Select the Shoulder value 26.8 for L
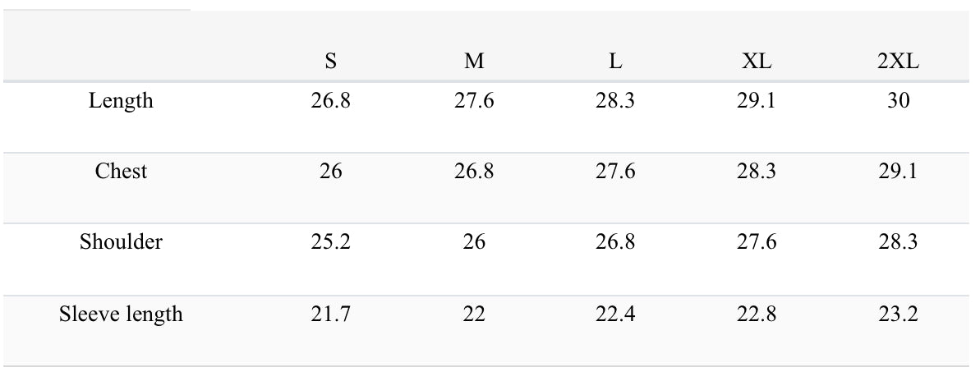Viewport: 980px width, 381px height. (x=615, y=242)
